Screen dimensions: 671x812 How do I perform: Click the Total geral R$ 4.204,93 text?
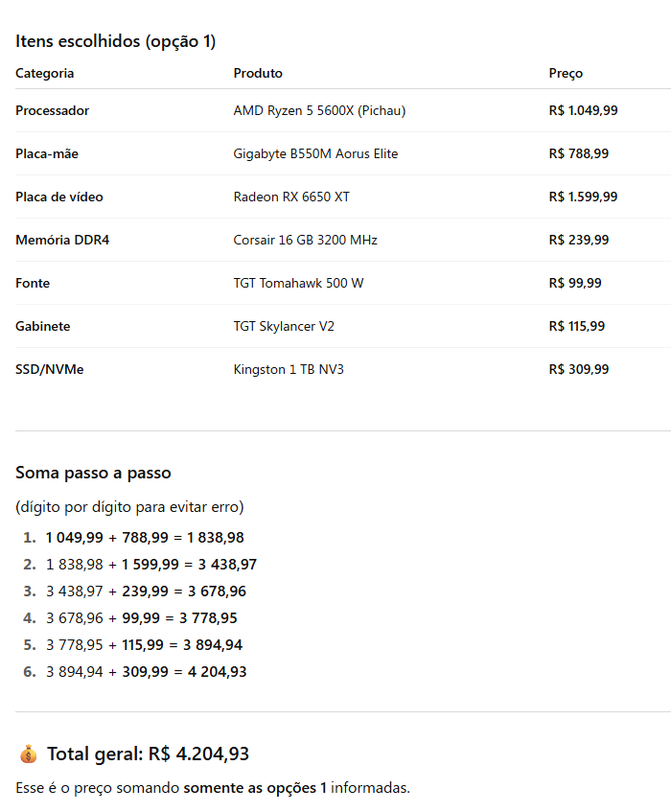point(148,754)
